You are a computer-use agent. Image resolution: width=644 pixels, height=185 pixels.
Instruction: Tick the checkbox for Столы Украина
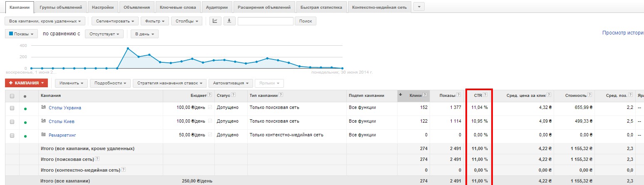pos(12,108)
